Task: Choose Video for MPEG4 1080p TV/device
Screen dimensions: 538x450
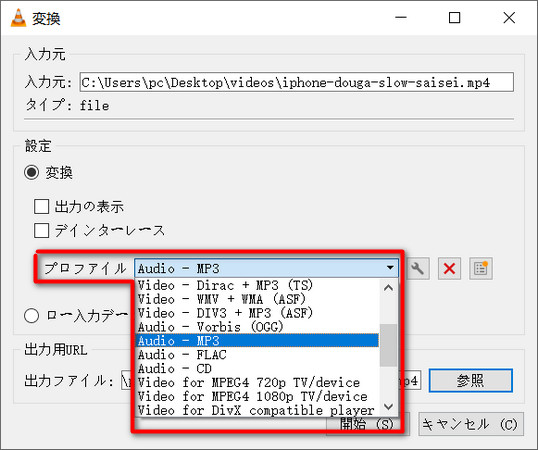Action: pyautogui.click(x=257, y=396)
